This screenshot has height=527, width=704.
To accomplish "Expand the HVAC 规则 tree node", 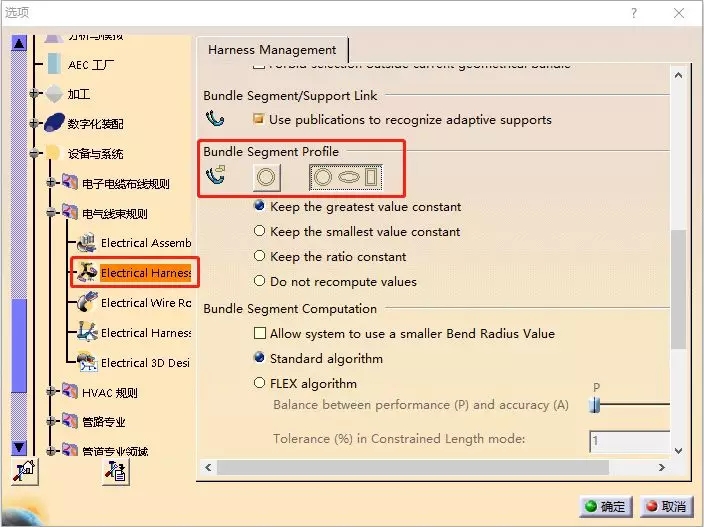I will point(51,392).
